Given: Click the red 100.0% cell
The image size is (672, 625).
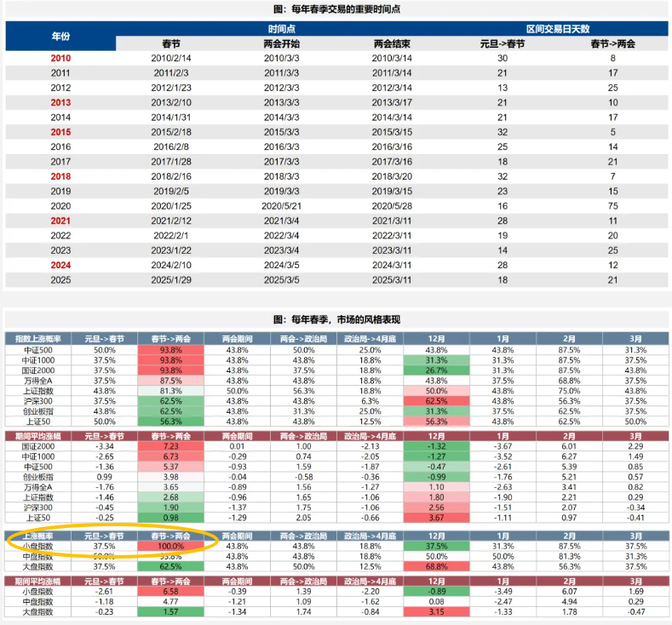Looking at the screenshot, I should (x=171, y=547).
